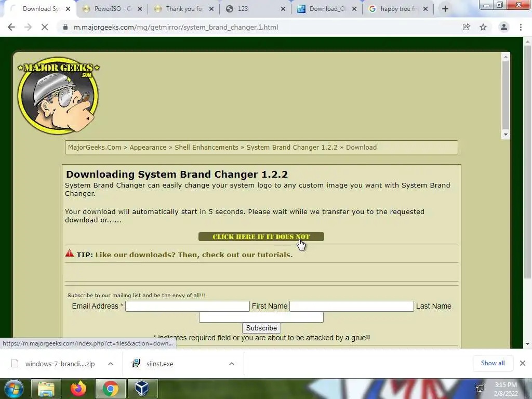
Task: Go back to previous page arrow
Action: point(11,27)
